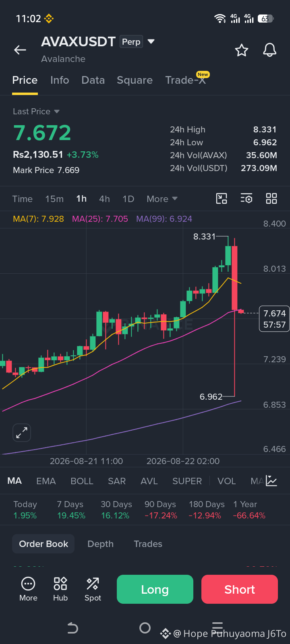This screenshot has width=290, height=644.
Task: Tap the 180 Days -12.94% performance
Action: point(206,510)
